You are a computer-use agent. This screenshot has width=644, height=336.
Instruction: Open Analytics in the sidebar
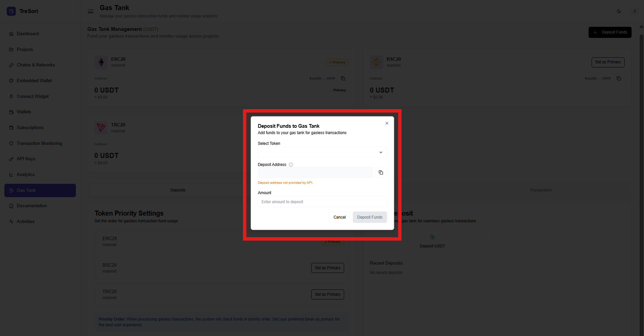point(26,175)
